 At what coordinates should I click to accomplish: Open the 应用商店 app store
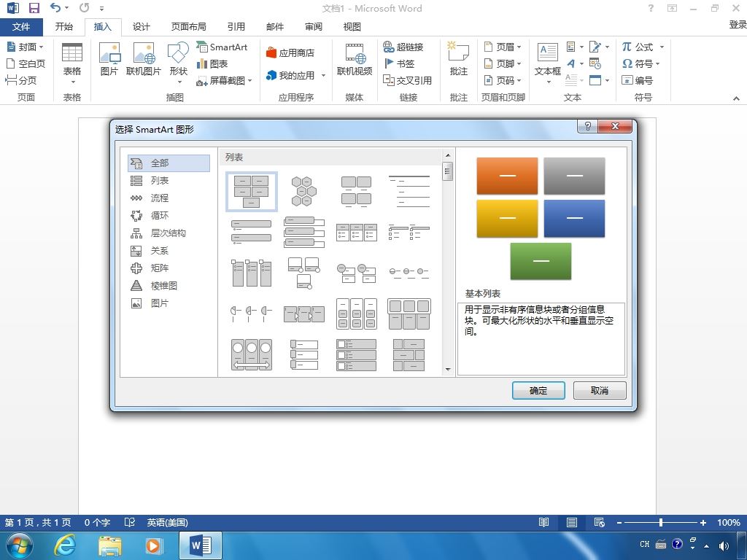290,52
